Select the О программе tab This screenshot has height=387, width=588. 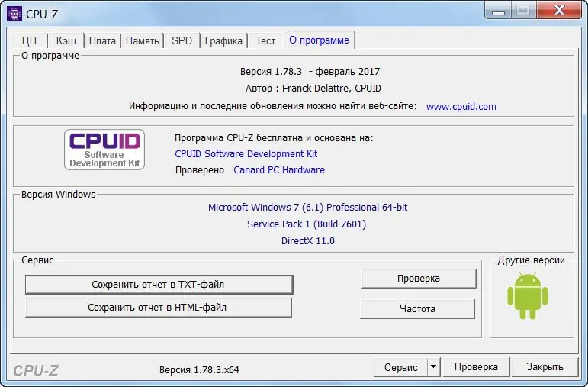pyautogui.click(x=319, y=40)
